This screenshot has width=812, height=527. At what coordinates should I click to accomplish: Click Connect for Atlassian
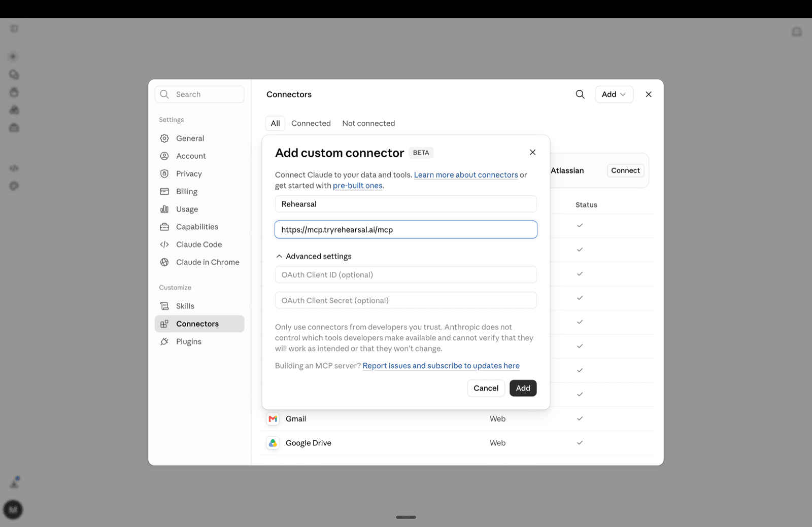[625, 170]
